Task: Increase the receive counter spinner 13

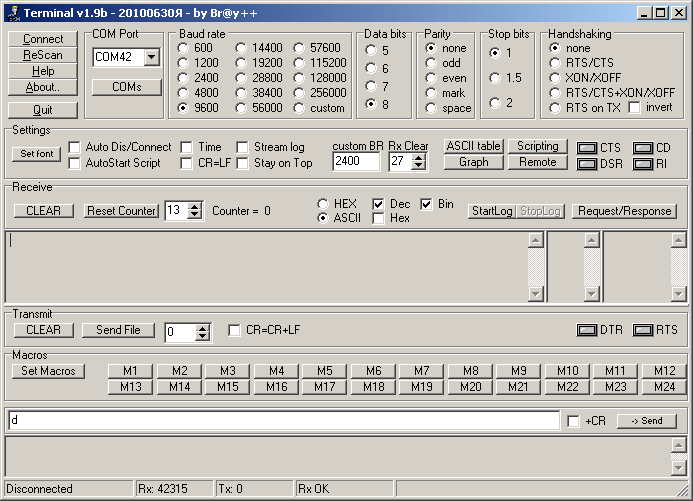Action: click(194, 206)
